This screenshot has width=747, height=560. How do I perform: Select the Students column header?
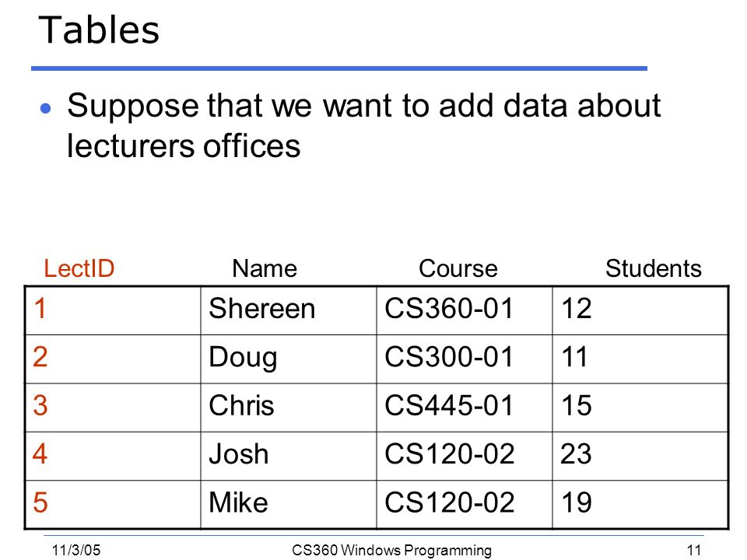click(653, 268)
